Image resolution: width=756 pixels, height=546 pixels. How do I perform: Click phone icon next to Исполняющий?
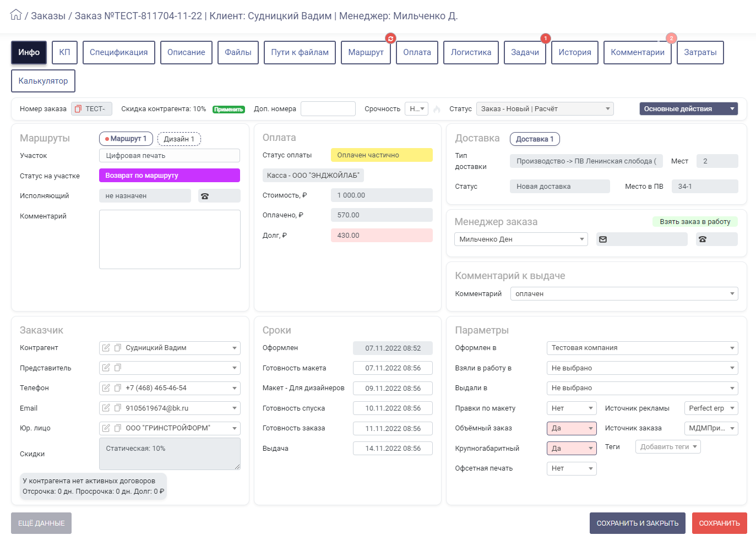pos(205,196)
